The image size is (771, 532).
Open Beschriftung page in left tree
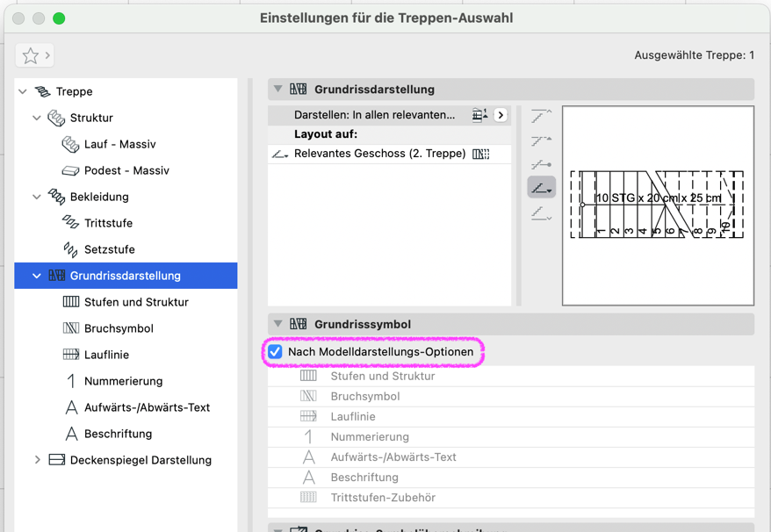(x=118, y=435)
